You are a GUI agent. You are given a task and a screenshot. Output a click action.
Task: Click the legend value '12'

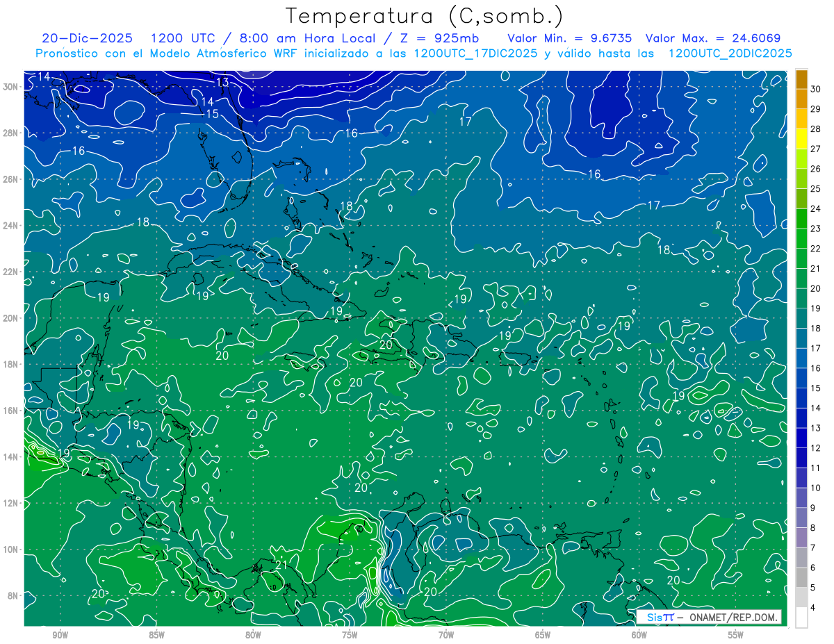[816, 448]
